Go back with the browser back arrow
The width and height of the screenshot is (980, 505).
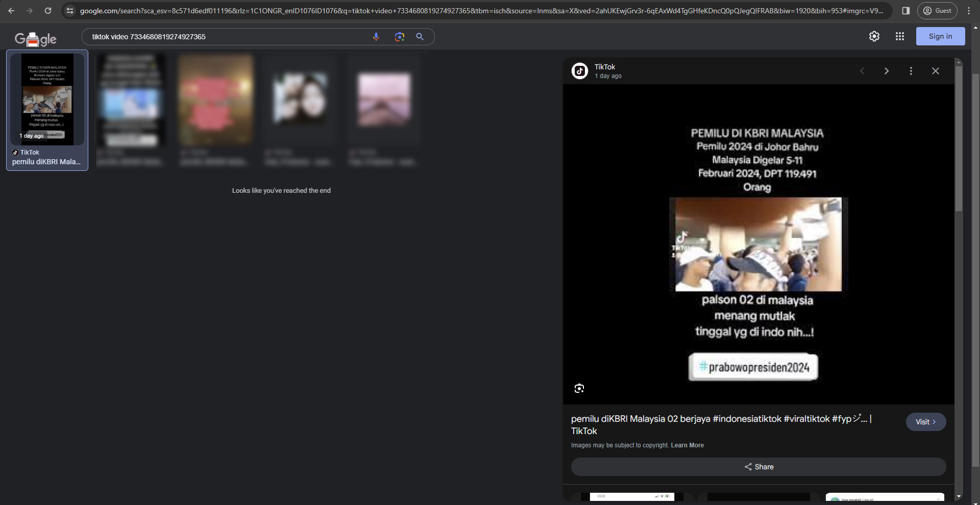point(11,11)
